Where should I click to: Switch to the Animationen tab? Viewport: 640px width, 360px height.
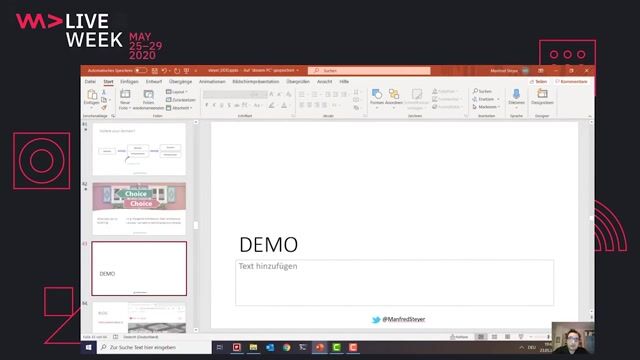coord(212,82)
